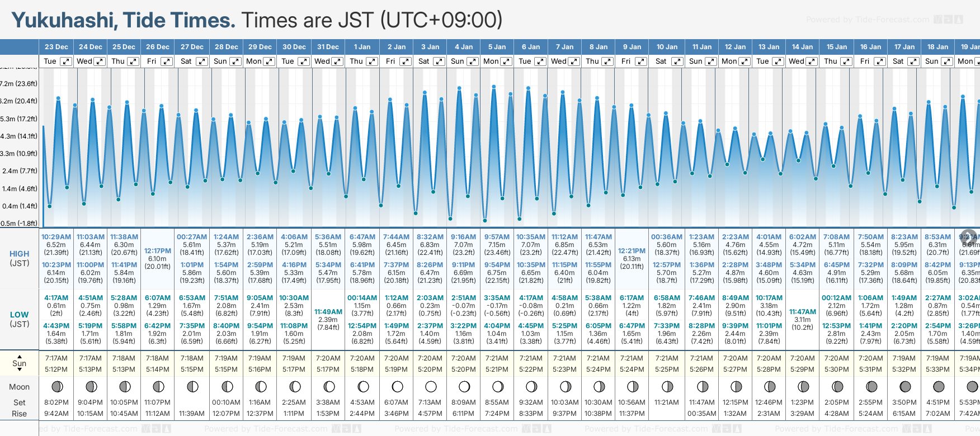Click the Yukuhashi, Tide Times page title
Viewport: 980px width, 436px height.
tap(123, 20)
